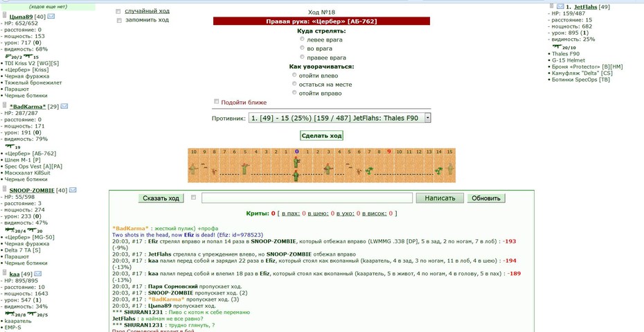Click the Сказать ход button
644x332 pixels.
click(161, 198)
